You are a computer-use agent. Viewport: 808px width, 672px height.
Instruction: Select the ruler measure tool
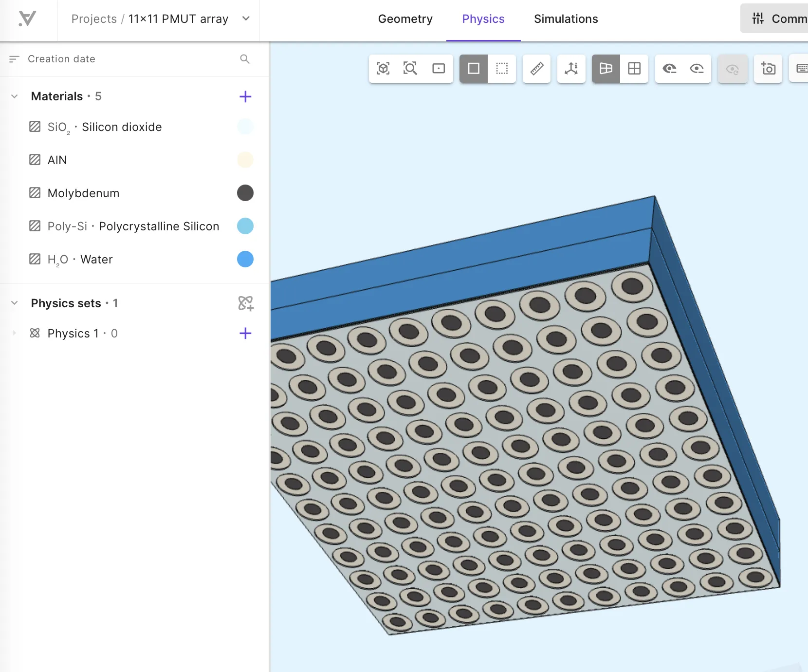[x=537, y=69]
